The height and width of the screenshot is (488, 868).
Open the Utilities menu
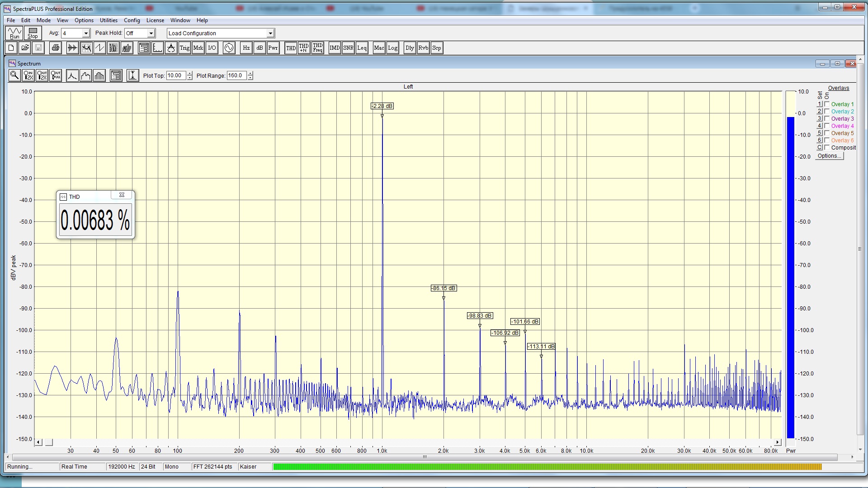108,20
